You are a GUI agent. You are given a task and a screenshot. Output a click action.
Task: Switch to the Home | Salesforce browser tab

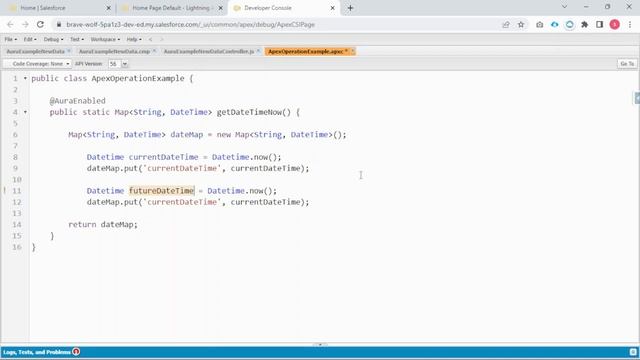pyautogui.click(x=59, y=8)
